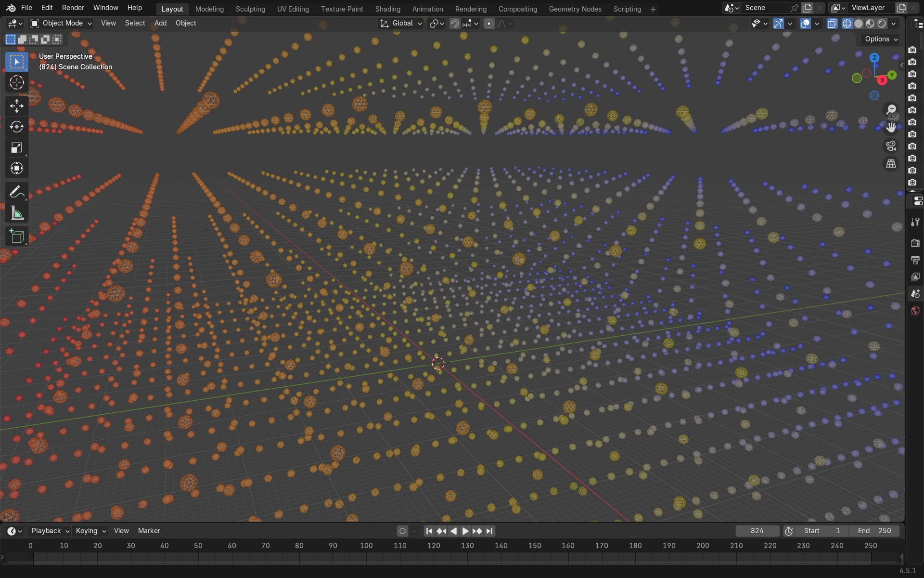Select the Move tool in the toolbar
The image size is (924, 578).
pyautogui.click(x=17, y=106)
